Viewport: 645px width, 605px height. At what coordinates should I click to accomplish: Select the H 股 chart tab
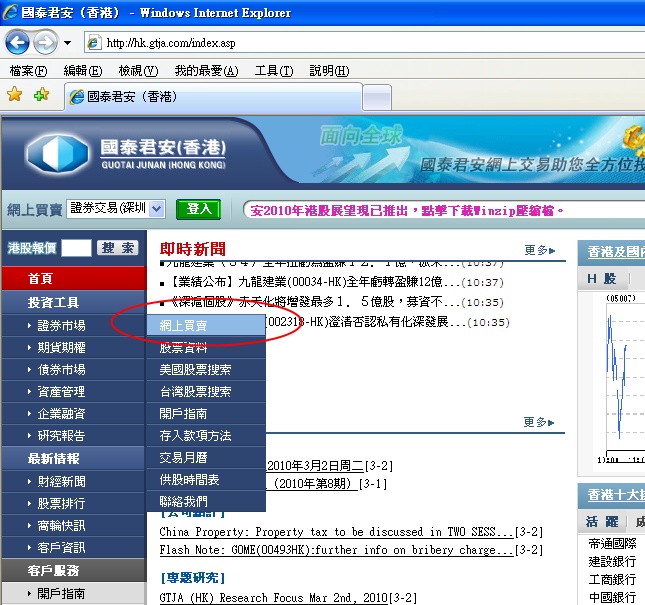(x=601, y=279)
